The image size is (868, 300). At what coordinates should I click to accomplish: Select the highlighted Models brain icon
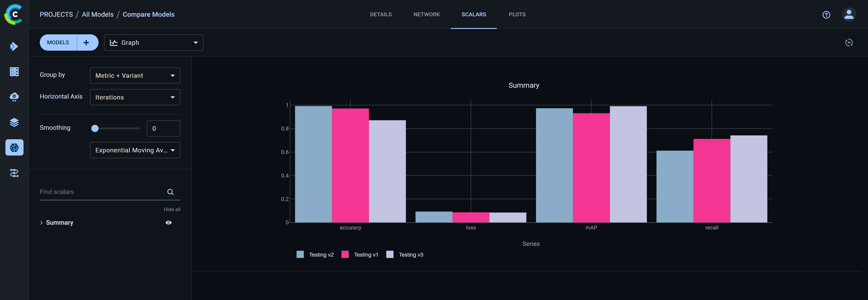[x=14, y=147]
